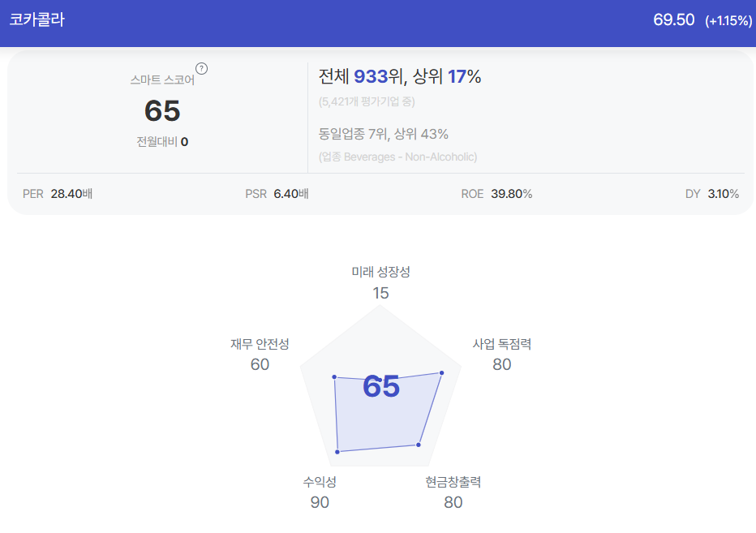Open the smart score help question-mark icon
This screenshot has width=756, height=533.
(x=201, y=68)
